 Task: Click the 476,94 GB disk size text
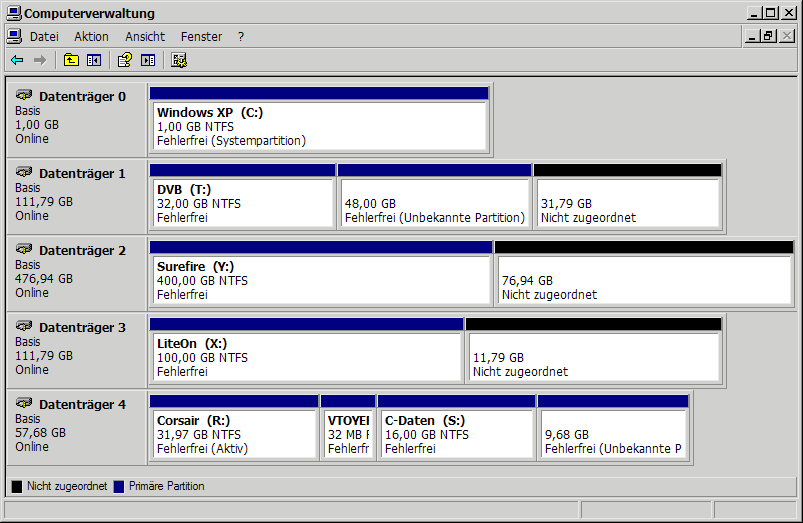(44, 279)
